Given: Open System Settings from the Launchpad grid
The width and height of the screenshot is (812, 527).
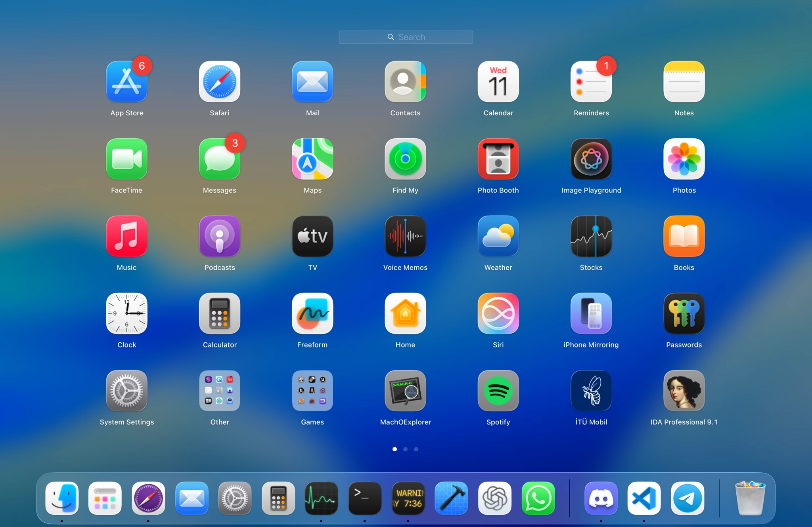Looking at the screenshot, I should click(127, 391).
